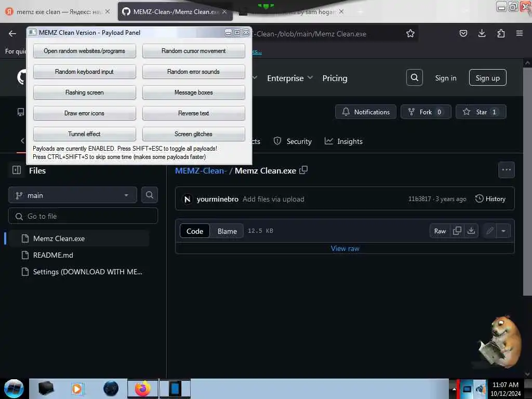
Task: Open the Pricing menu item
Action: click(335, 78)
